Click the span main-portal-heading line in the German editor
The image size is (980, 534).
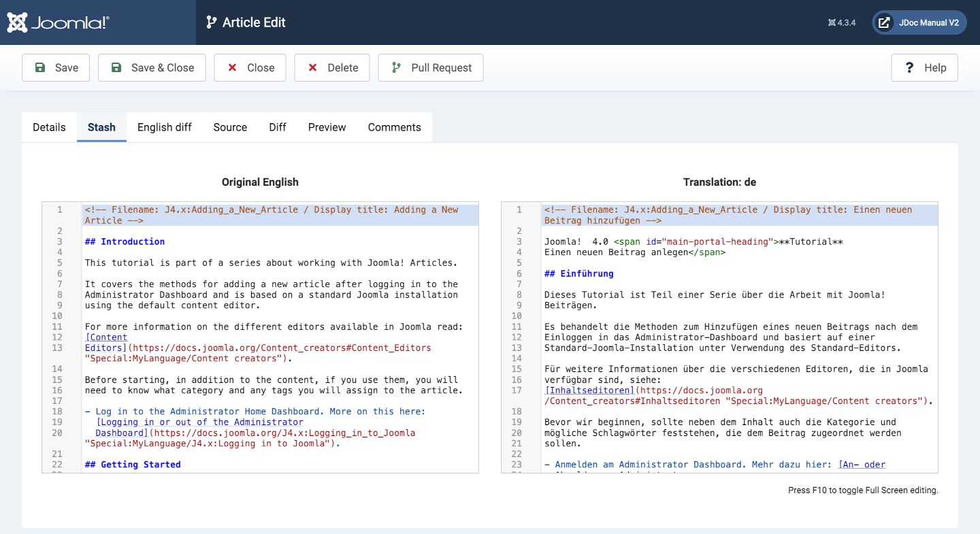(x=693, y=241)
